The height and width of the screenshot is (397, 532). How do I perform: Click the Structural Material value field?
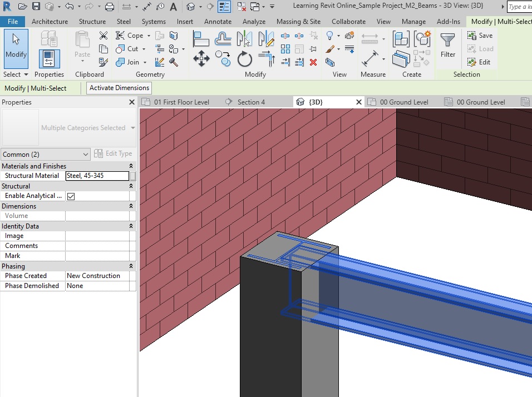pyautogui.click(x=97, y=176)
